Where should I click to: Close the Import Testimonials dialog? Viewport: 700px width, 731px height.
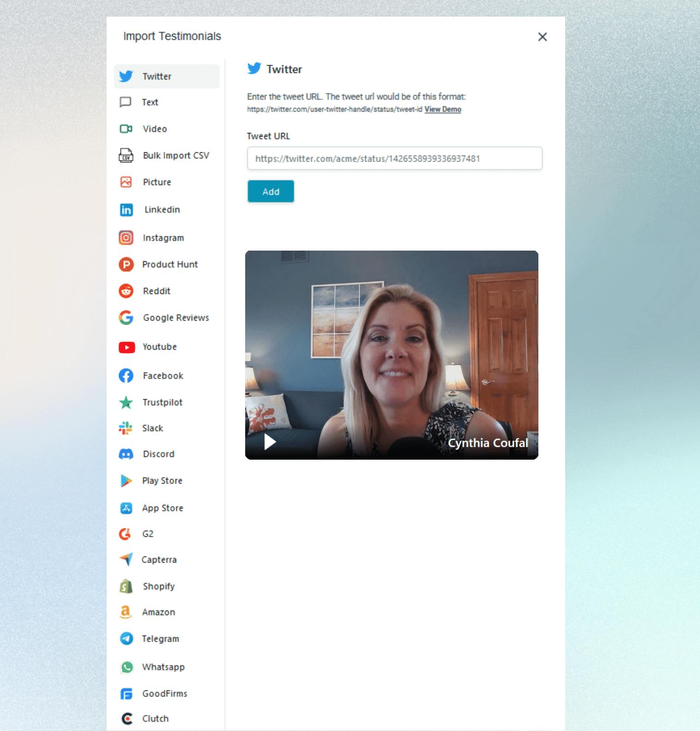click(x=543, y=37)
